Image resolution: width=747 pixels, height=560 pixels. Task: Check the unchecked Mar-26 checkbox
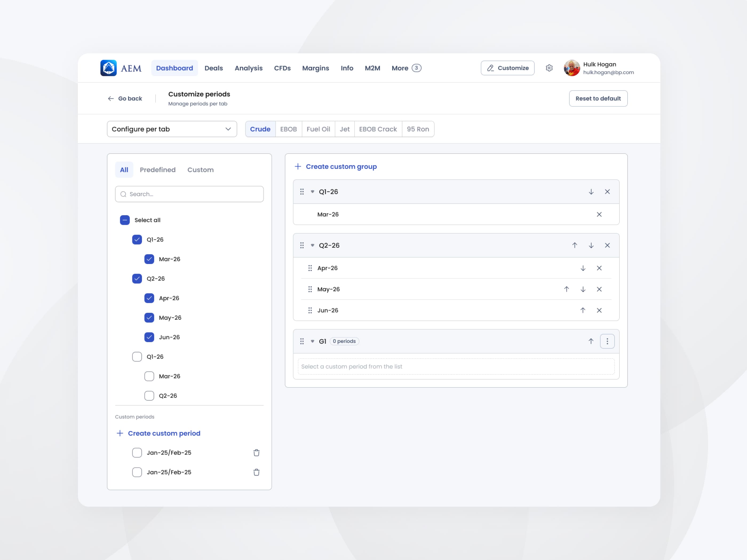point(149,376)
